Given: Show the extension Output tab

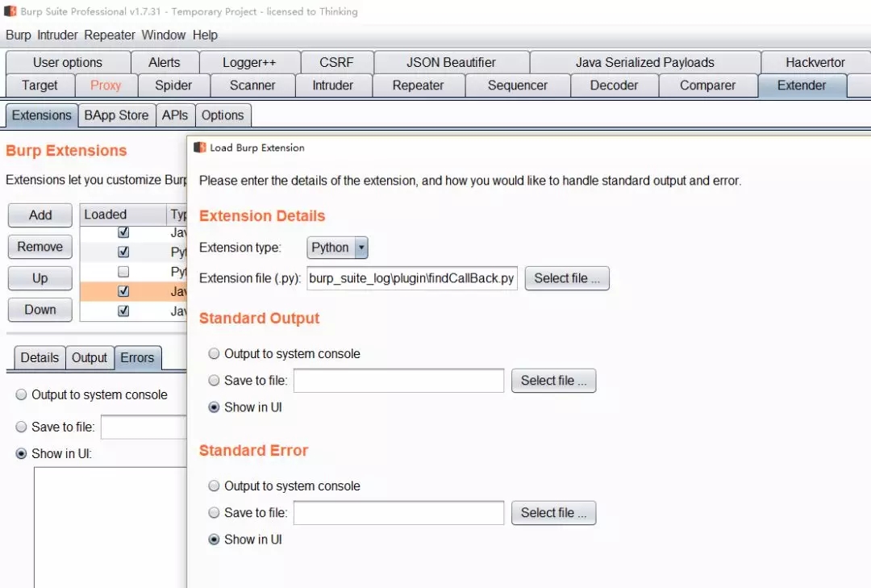Looking at the screenshot, I should [x=90, y=357].
